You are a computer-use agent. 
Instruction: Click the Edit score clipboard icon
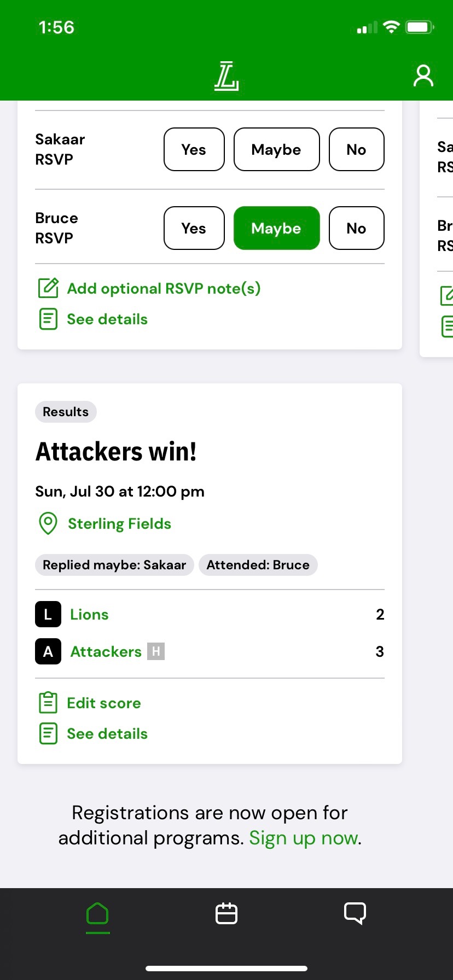48,703
